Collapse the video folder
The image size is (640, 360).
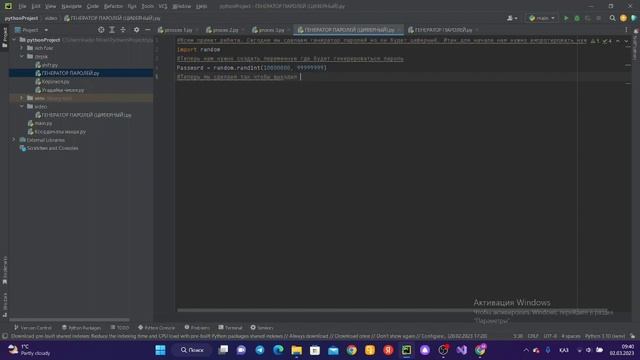(x=22, y=107)
